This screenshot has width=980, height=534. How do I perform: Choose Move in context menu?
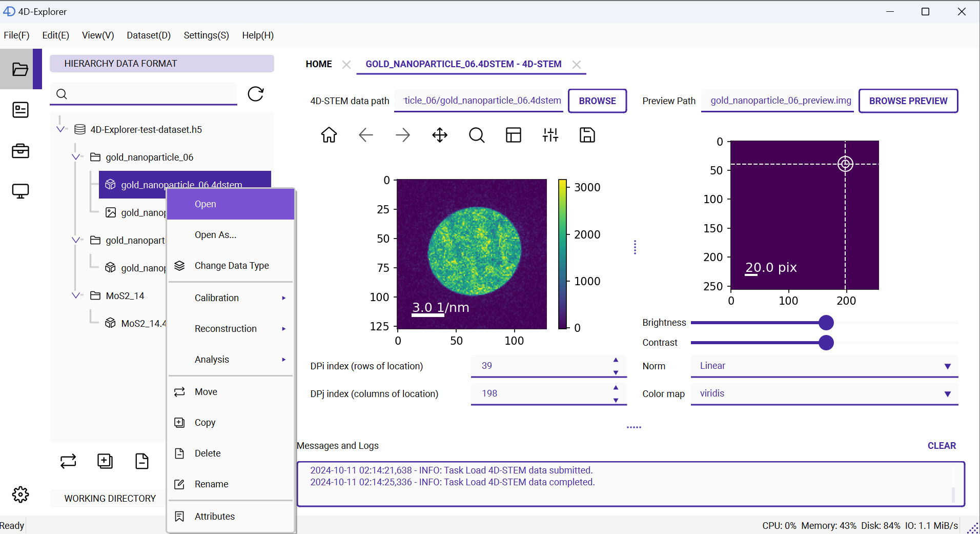click(x=231, y=392)
